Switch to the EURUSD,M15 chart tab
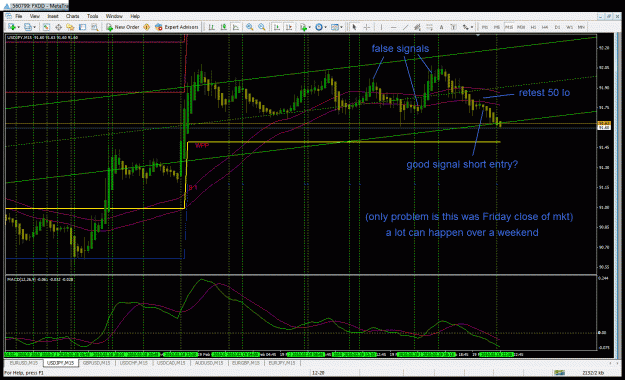Screen dimensions: 625x380 (x=24, y=363)
